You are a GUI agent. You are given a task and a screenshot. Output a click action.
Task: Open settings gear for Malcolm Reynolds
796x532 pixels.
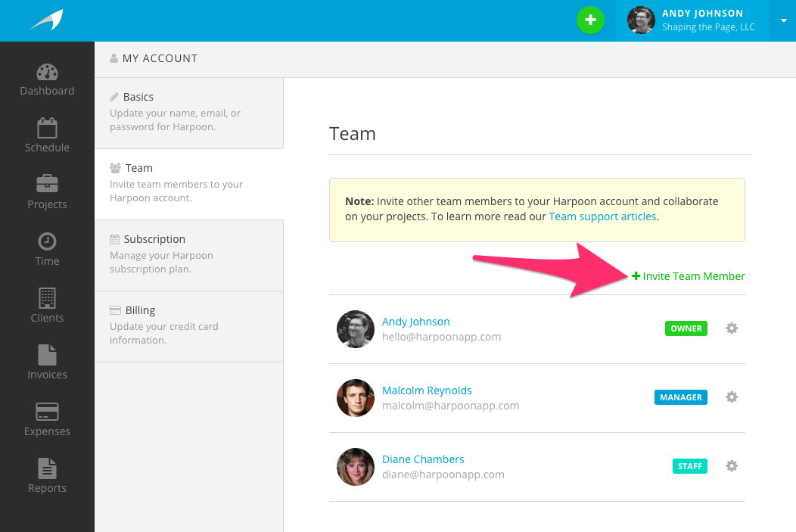[x=731, y=397]
